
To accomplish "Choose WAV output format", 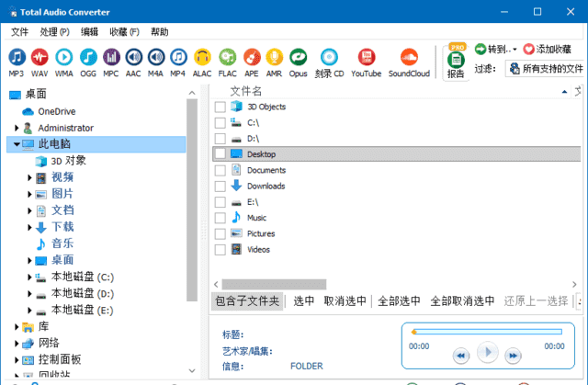I will pos(40,57).
